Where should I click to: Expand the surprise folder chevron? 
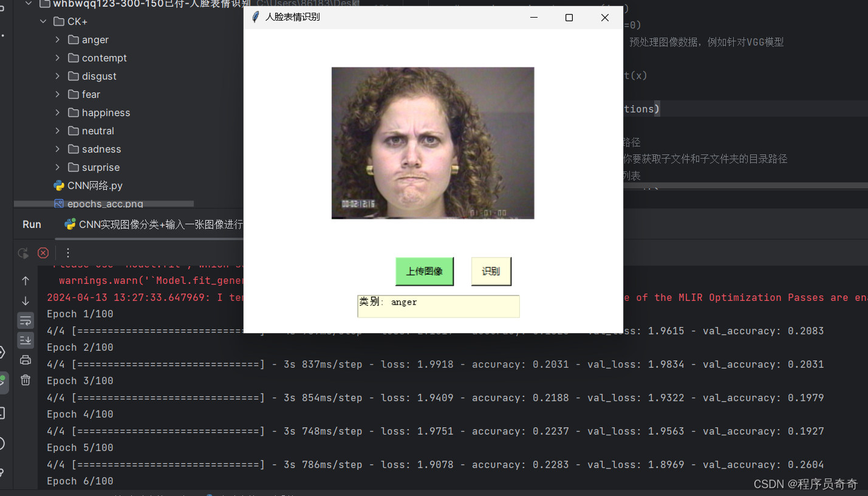pyautogui.click(x=58, y=167)
